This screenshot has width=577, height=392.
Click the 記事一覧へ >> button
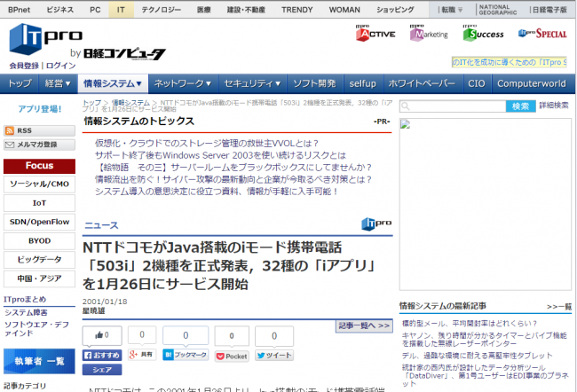[x=364, y=325]
